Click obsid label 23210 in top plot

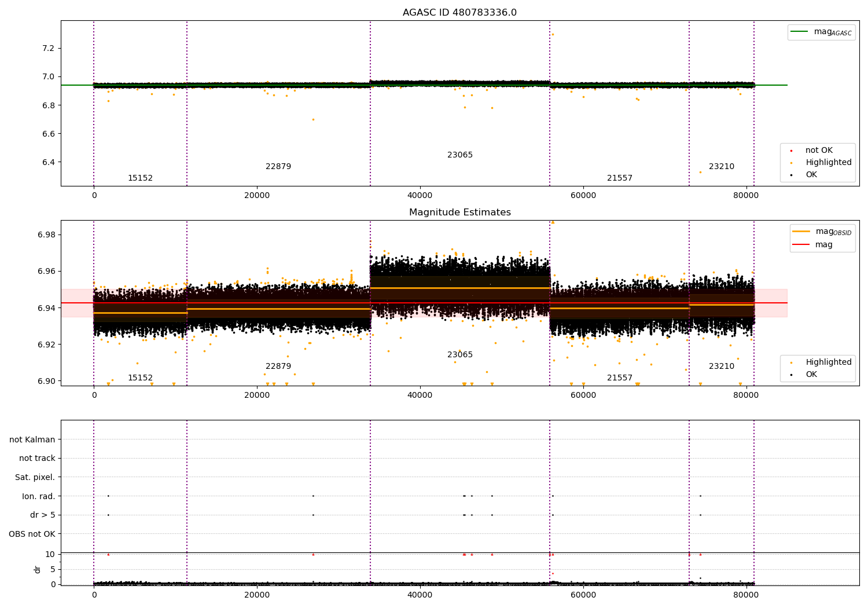tap(722, 167)
